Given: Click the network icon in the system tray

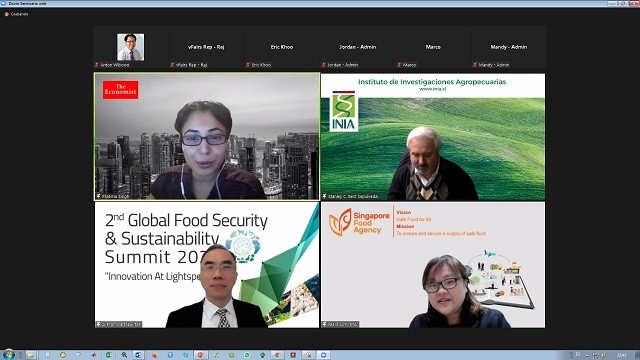Looking at the screenshot, I should coord(595,355).
